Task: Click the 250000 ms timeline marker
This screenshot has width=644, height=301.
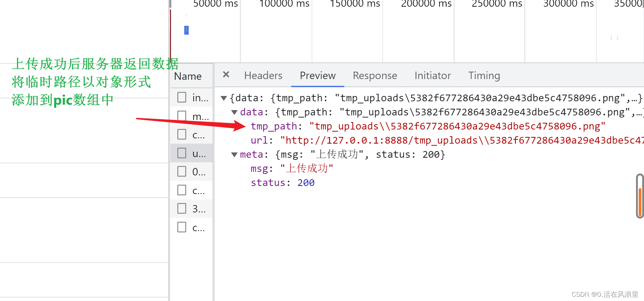Action: click(497, 4)
